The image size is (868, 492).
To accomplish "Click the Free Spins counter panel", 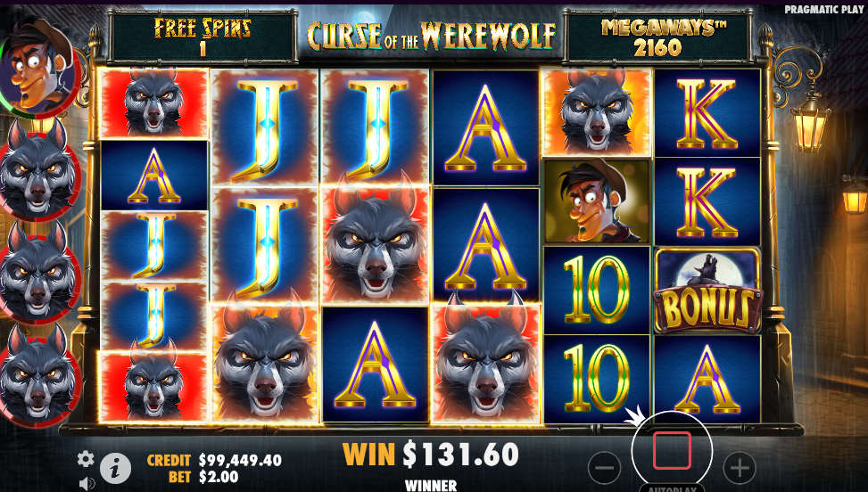I will (x=203, y=37).
